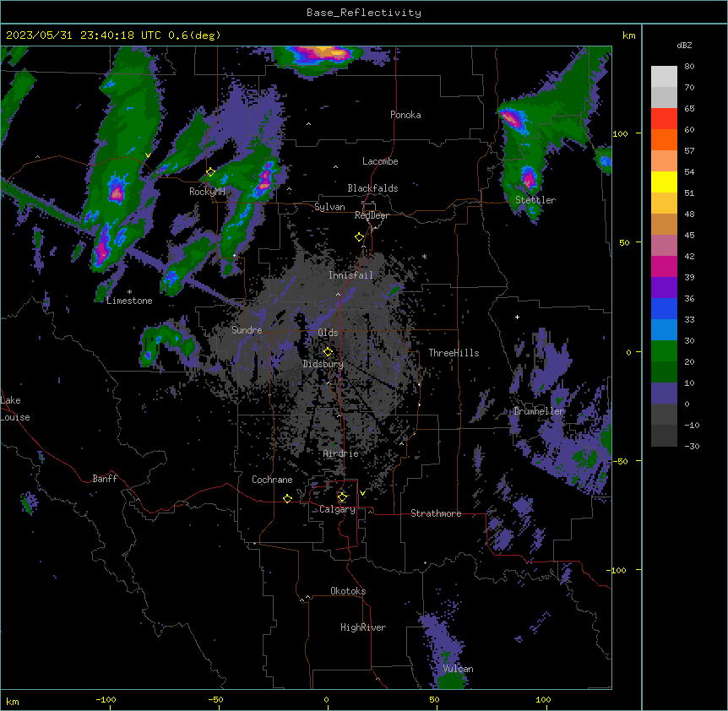
Task: Click the Calgary city label
Action: (337, 509)
